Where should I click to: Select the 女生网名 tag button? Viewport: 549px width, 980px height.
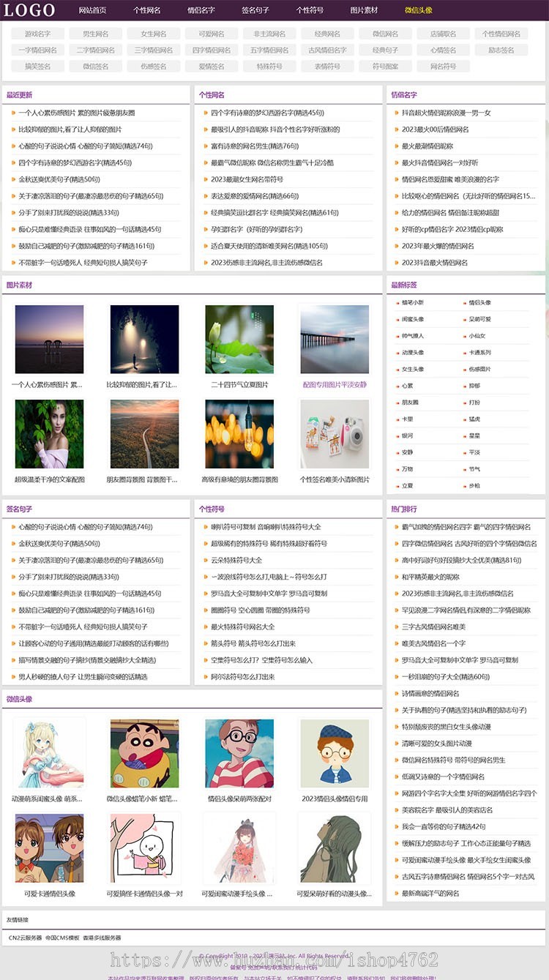tap(153, 34)
